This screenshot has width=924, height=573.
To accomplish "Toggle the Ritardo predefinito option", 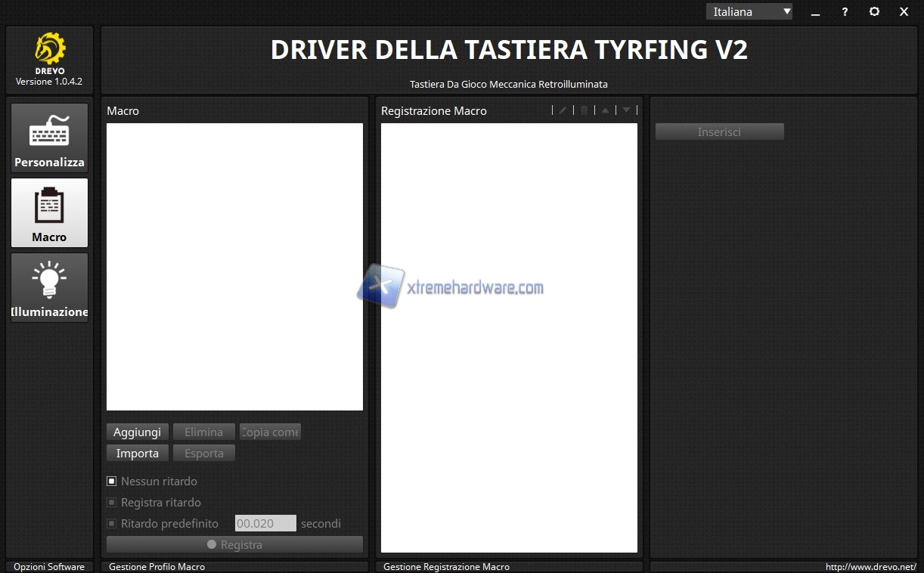I will tap(112, 523).
